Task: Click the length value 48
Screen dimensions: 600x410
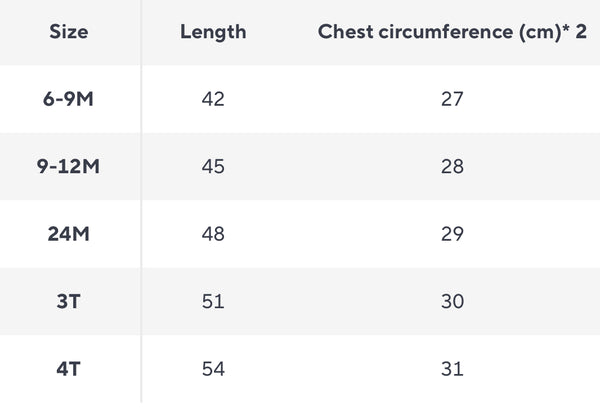Action: click(x=213, y=234)
